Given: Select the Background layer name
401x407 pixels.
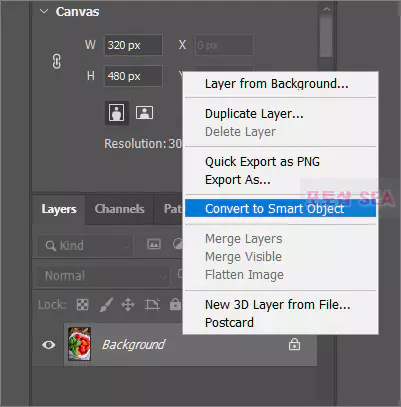Looking at the screenshot, I should coord(133,345).
